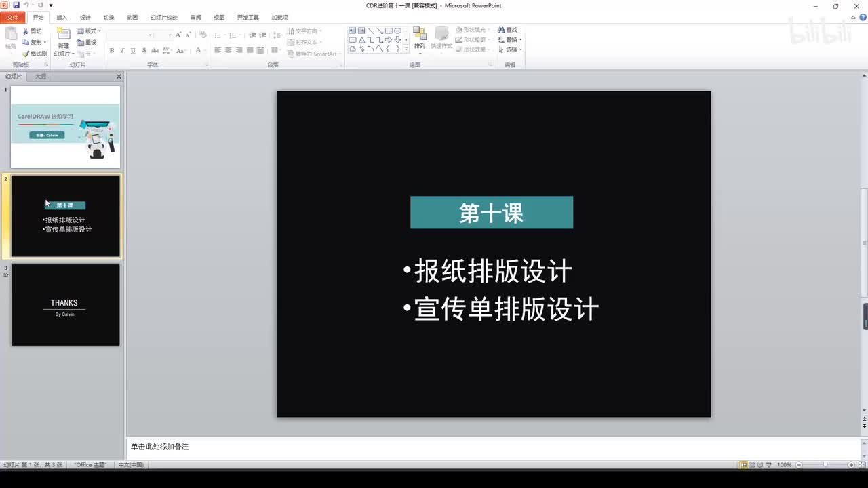
Task: Select center alignment paragraph option
Action: pyautogui.click(x=229, y=50)
